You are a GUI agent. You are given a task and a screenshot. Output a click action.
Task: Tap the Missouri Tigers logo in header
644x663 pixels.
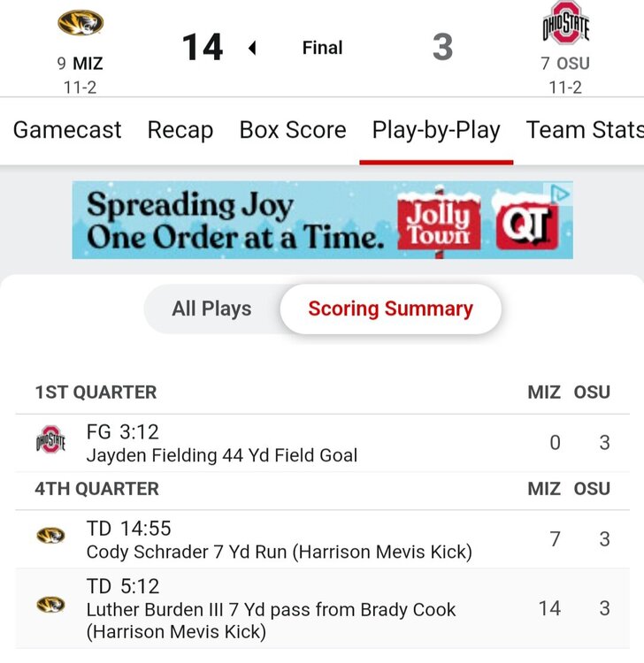point(80,23)
